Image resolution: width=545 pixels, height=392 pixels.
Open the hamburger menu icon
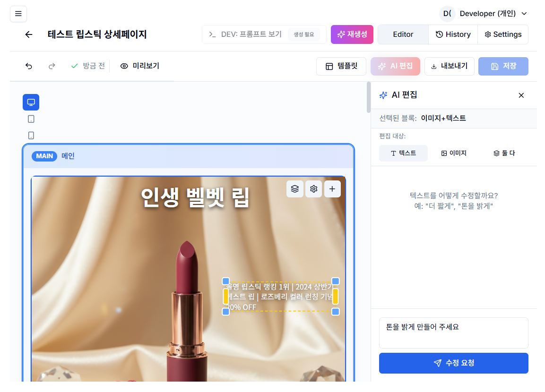(x=18, y=14)
